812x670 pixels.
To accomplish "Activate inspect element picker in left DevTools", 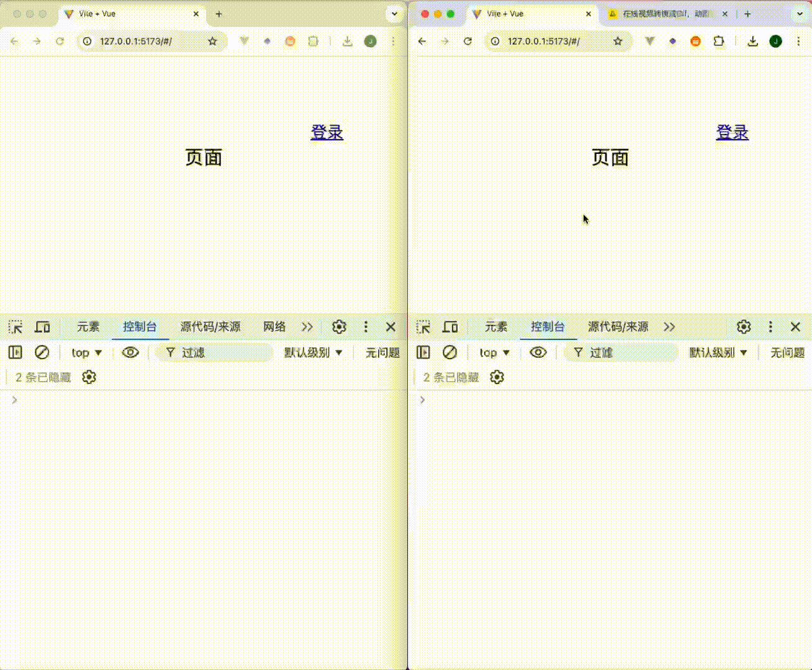I will point(16,327).
